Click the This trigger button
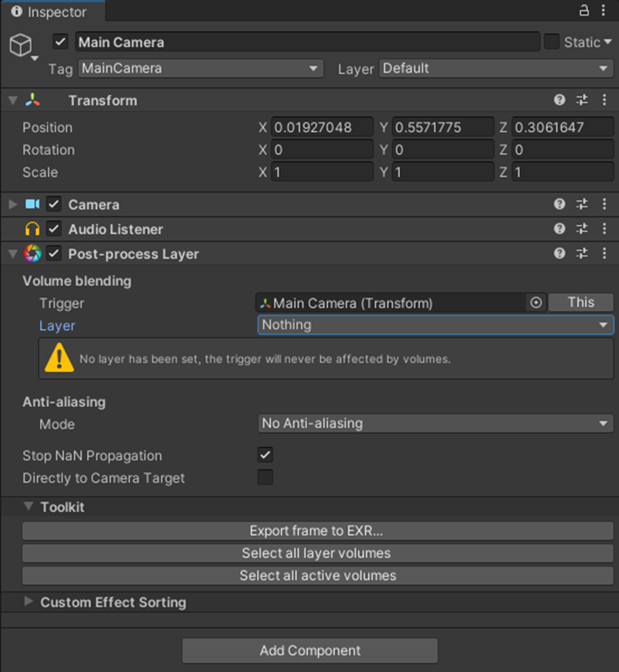Viewport: 619px width, 672px height. [x=580, y=303]
